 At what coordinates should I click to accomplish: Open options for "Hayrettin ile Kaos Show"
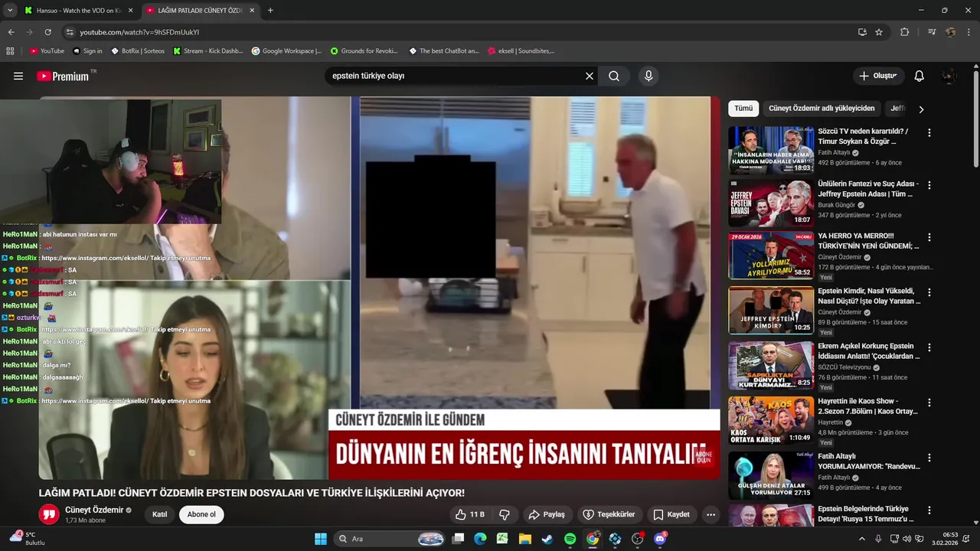[929, 403]
